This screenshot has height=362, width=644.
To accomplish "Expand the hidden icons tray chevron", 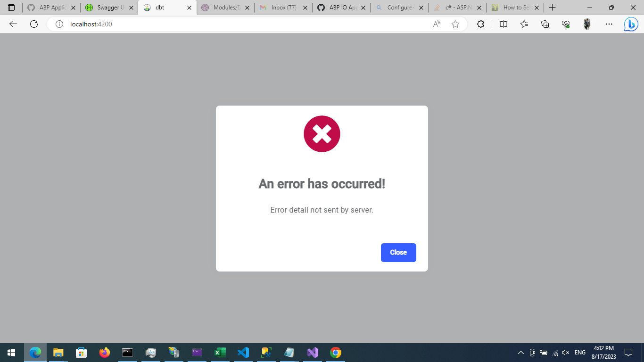I will pos(520,352).
